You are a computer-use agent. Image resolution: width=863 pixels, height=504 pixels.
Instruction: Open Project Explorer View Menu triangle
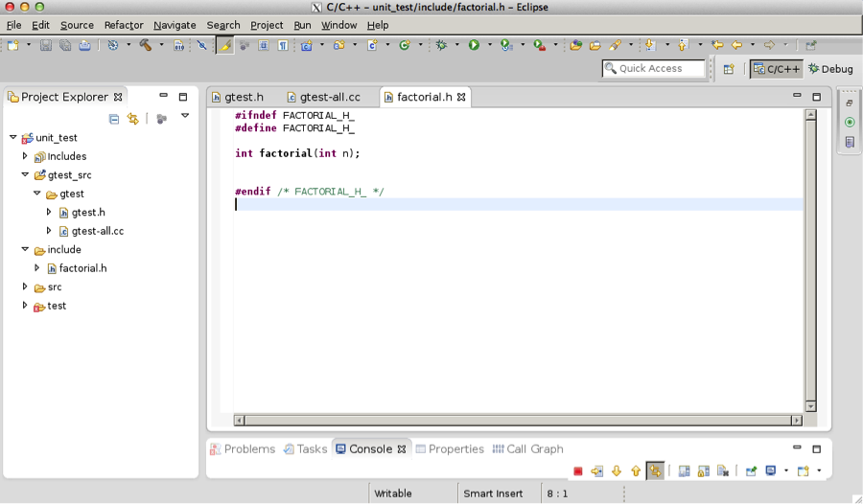pyautogui.click(x=185, y=116)
